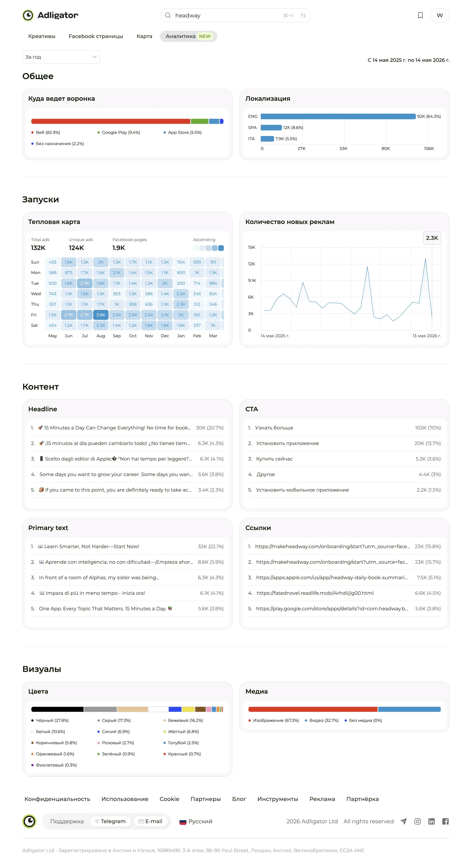Open the Блог footer link
The image size is (472, 868).
tap(239, 799)
